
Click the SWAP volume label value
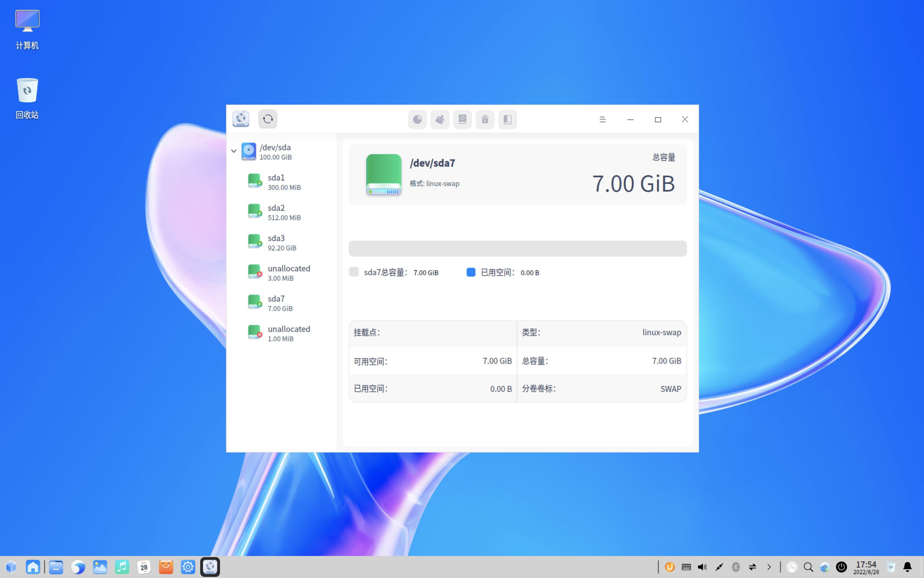pos(670,389)
